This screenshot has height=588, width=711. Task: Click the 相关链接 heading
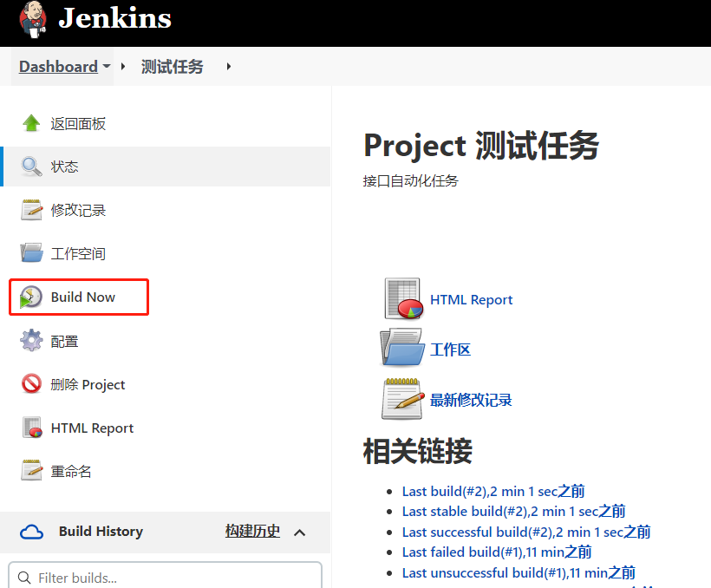pos(418,452)
